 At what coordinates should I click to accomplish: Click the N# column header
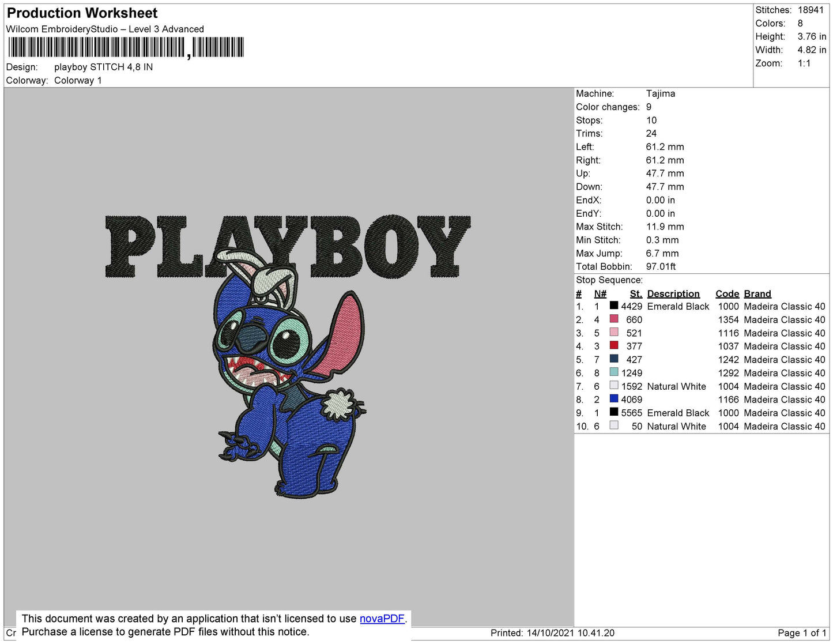[600, 293]
